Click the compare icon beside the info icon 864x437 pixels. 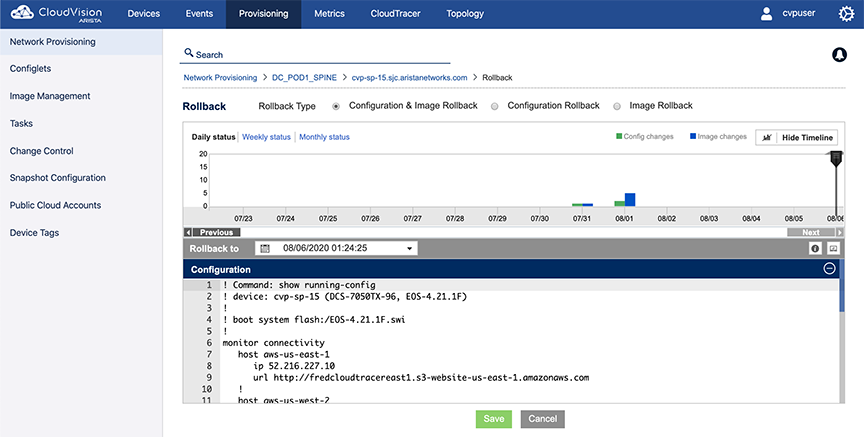click(833, 249)
